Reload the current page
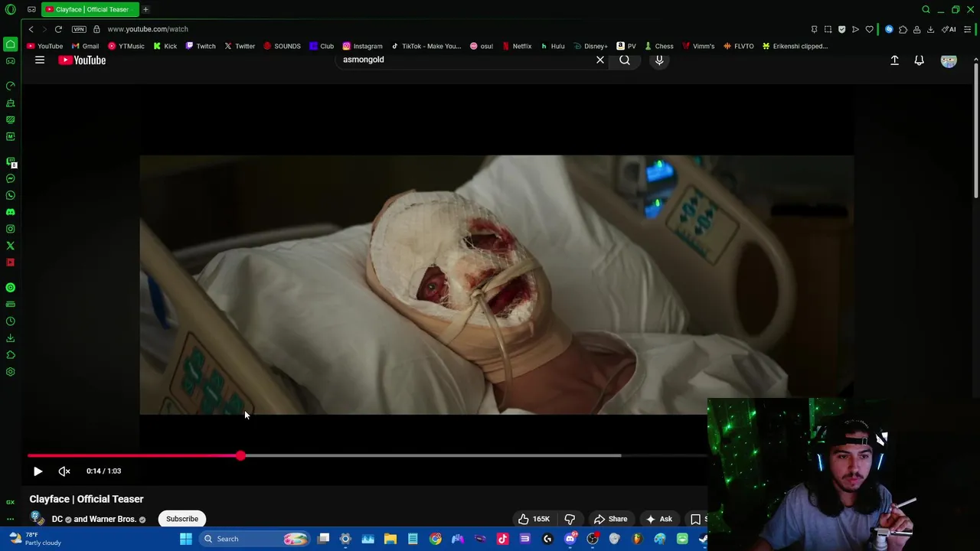Image resolution: width=980 pixels, height=551 pixels. 58,29
